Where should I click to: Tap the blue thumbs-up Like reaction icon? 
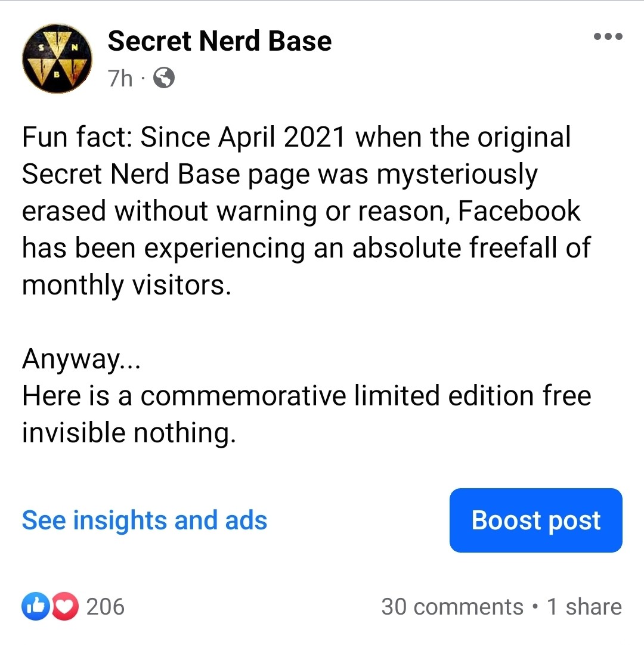[x=35, y=607]
